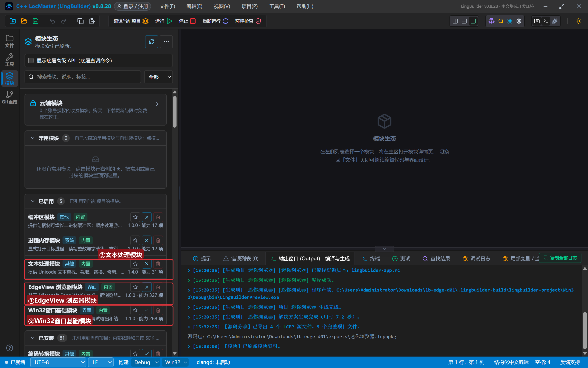Open the Debug build configuration dropdown
This screenshot has width=588, height=368.
tap(146, 362)
